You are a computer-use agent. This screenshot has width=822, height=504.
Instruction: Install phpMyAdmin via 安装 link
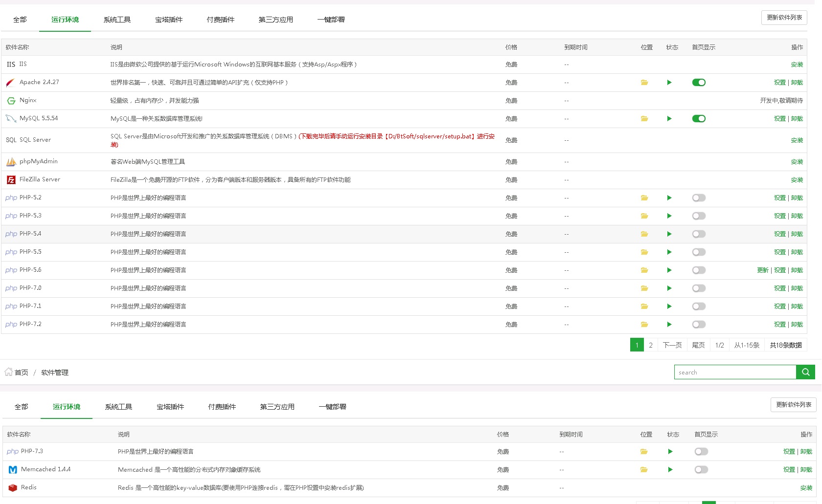tap(797, 162)
